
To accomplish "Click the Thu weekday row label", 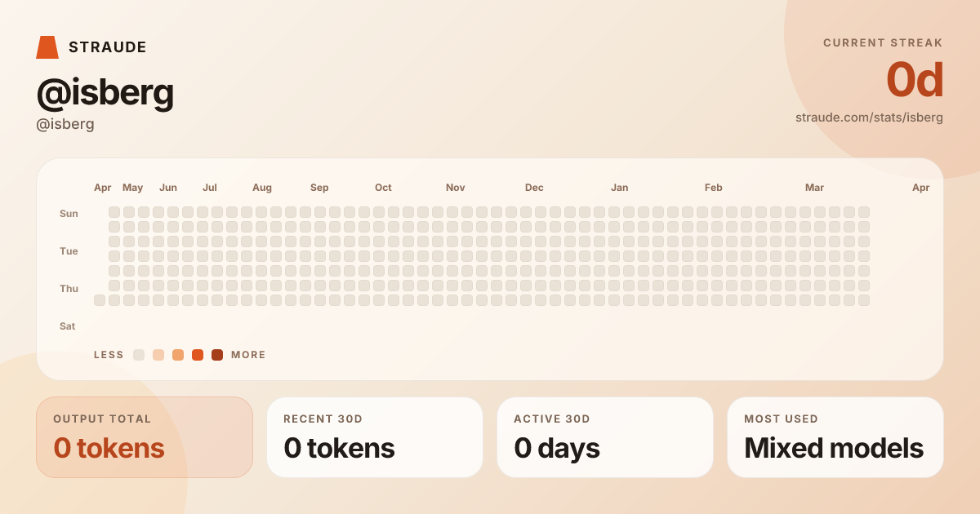I will click(x=69, y=289).
